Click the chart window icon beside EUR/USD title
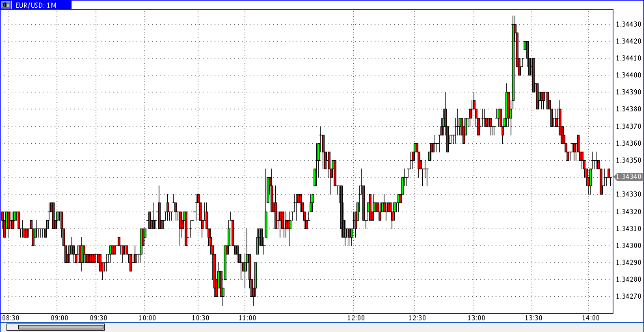Image resolution: width=644 pixels, height=332 pixels. tap(5, 5)
